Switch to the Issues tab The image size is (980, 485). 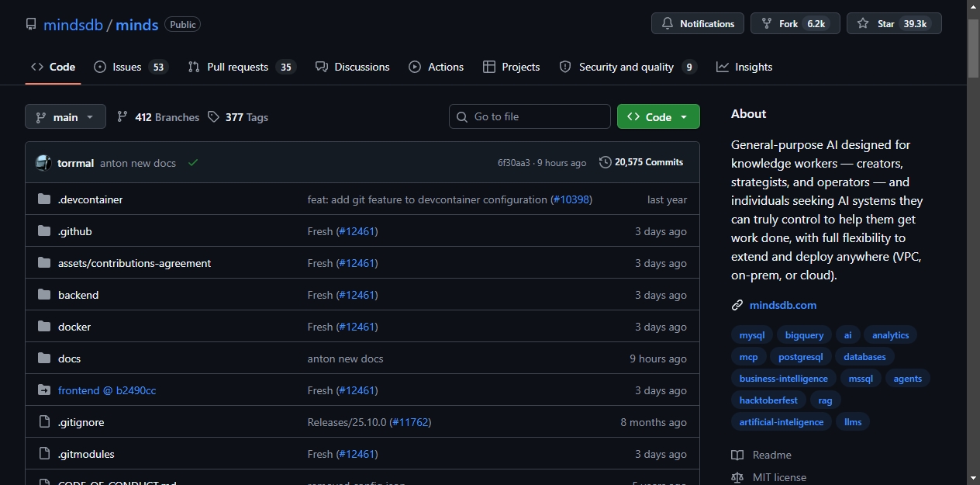[131, 67]
